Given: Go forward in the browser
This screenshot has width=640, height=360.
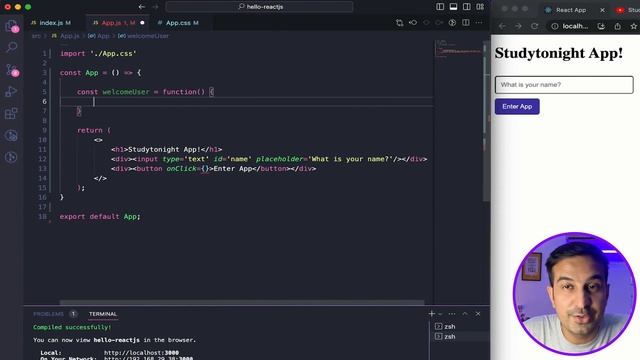Looking at the screenshot, I should pyautogui.click(x=518, y=26).
